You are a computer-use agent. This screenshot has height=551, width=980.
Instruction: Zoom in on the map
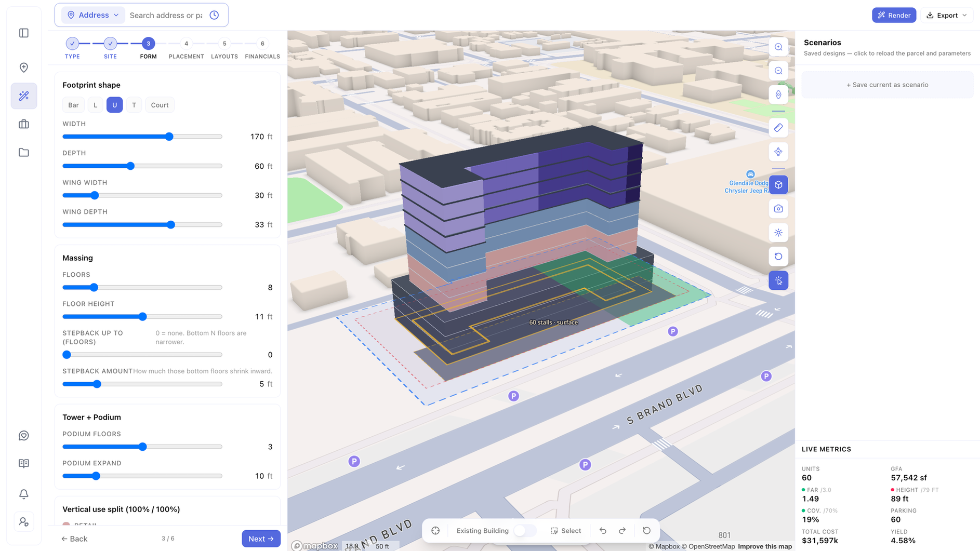click(778, 47)
